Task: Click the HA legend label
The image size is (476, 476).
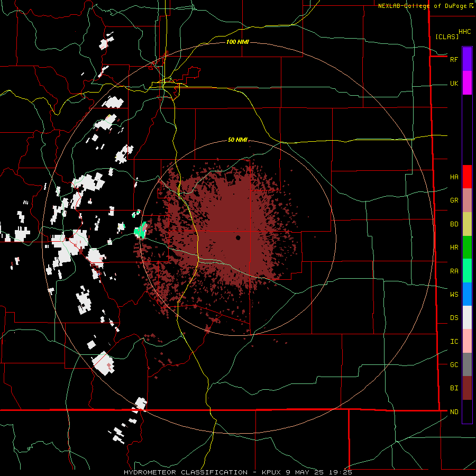Action: (454, 177)
